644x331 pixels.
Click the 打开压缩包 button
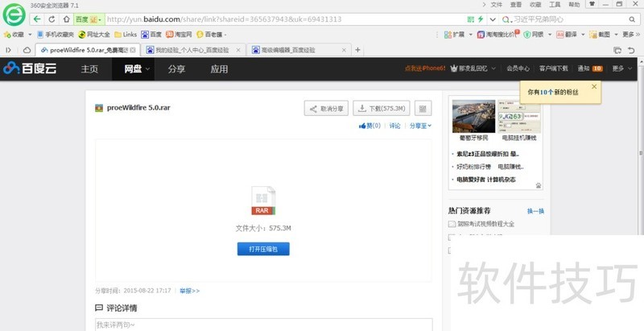(263, 249)
